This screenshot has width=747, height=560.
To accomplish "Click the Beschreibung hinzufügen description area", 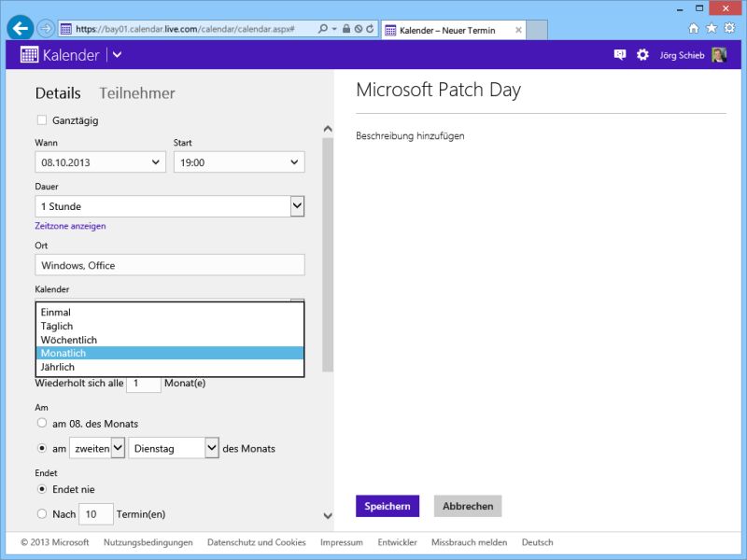I will [x=410, y=135].
